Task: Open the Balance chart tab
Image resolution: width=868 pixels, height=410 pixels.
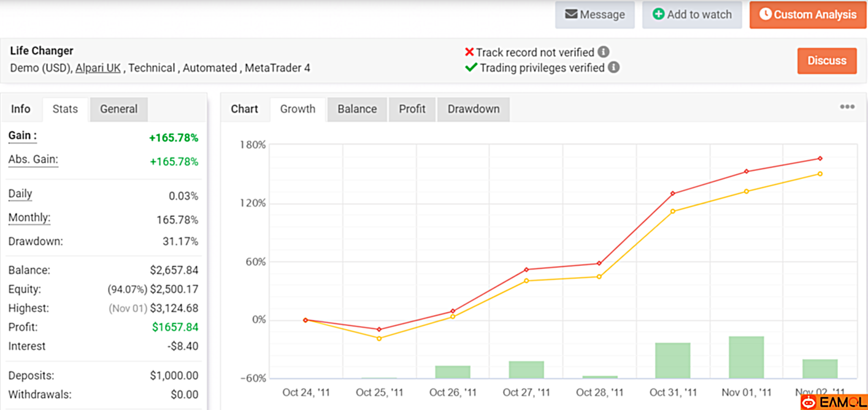Action: pyautogui.click(x=356, y=109)
